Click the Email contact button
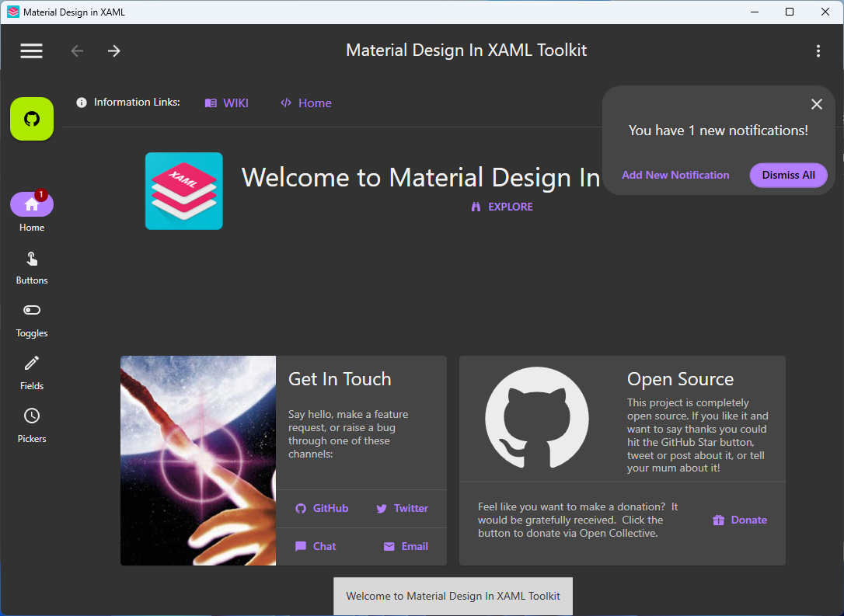 click(x=406, y=547)
